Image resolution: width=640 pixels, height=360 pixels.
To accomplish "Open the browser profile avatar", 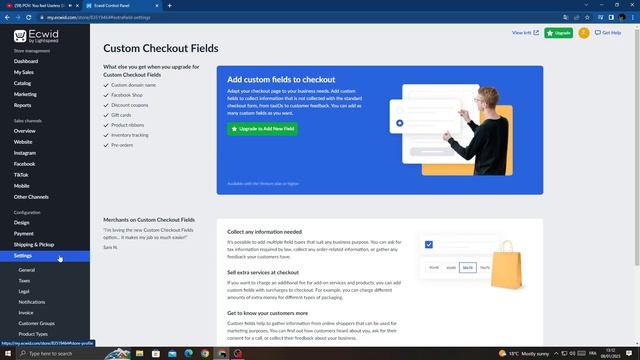I will [622, 18].
